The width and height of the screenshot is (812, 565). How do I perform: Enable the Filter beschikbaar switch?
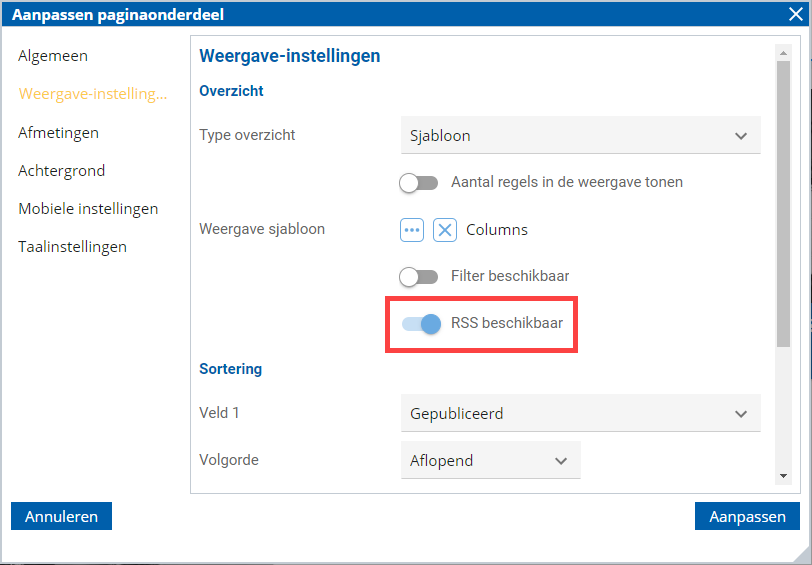(418, 277)
